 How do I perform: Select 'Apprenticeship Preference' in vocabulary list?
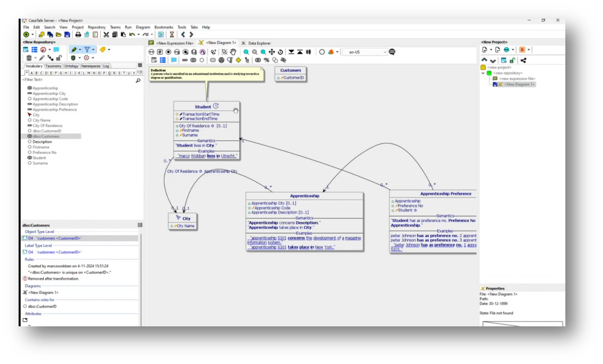(55, 109)
